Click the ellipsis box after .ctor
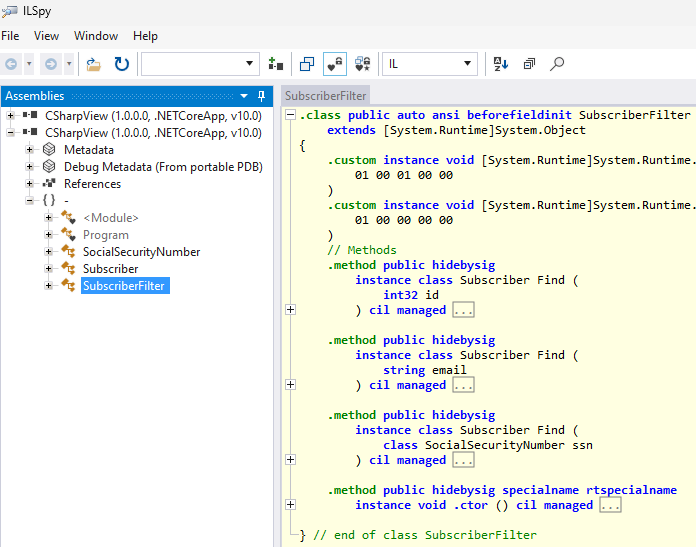 click(610, 505)
